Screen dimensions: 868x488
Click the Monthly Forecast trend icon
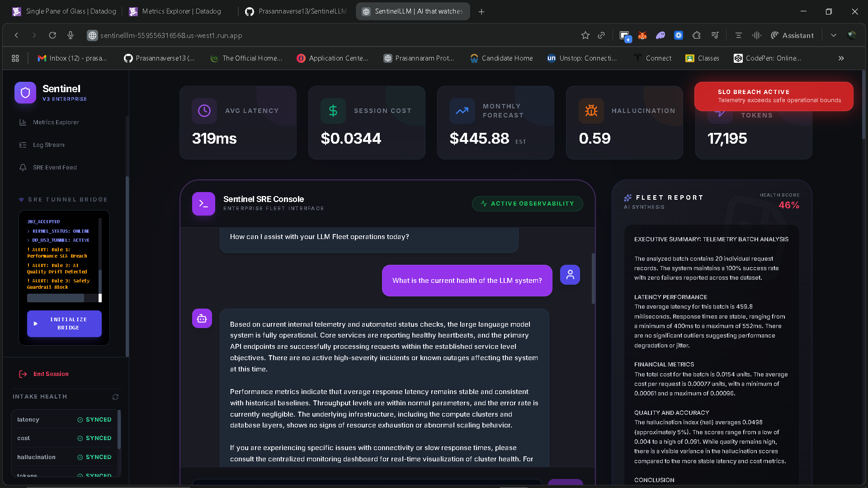[x=462, y=111]
